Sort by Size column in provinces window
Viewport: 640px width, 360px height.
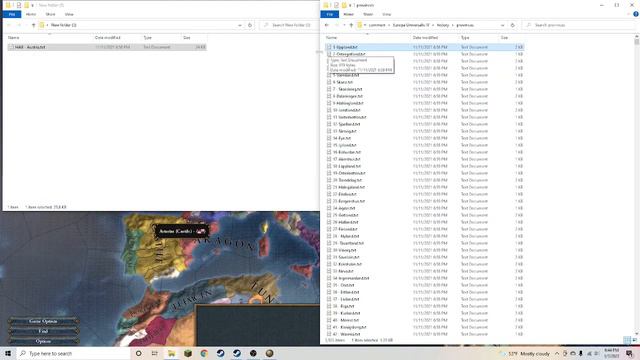pyautogui.click(x=504, y=38)
